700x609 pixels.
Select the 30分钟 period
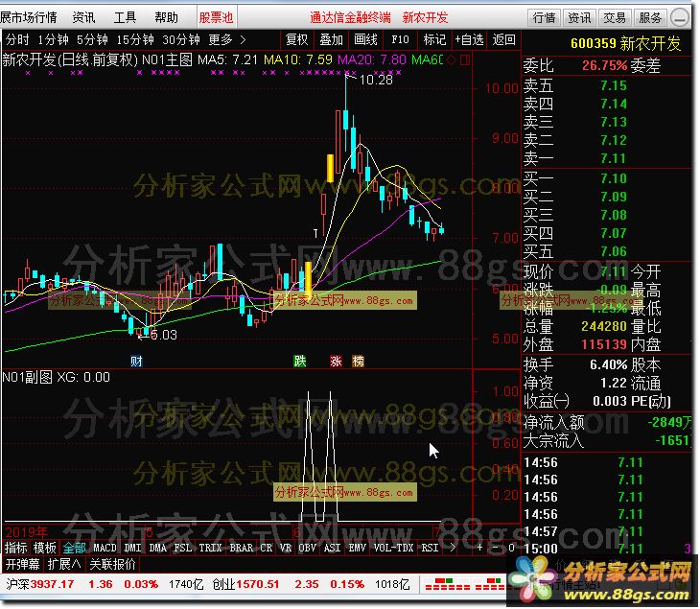[181, 40]
